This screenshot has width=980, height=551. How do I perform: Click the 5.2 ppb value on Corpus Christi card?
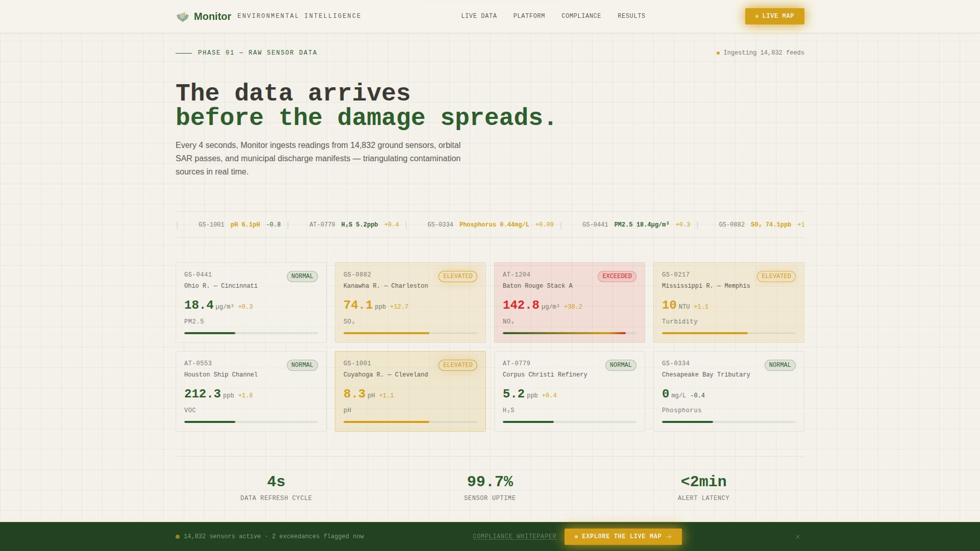coord(520,394)
